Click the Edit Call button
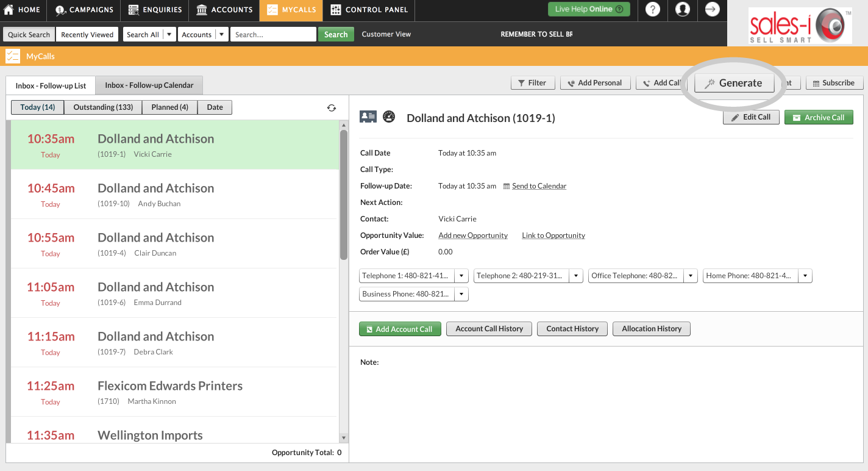The height and width of the screenshot is (471, 868). (x=751, y=117)
